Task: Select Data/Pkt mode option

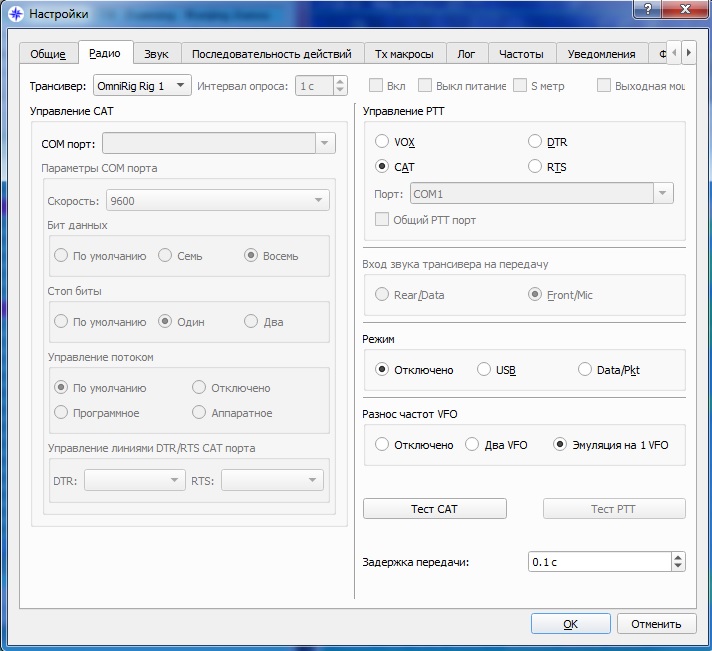Action: pyautogui.click(x=585, y=370)
